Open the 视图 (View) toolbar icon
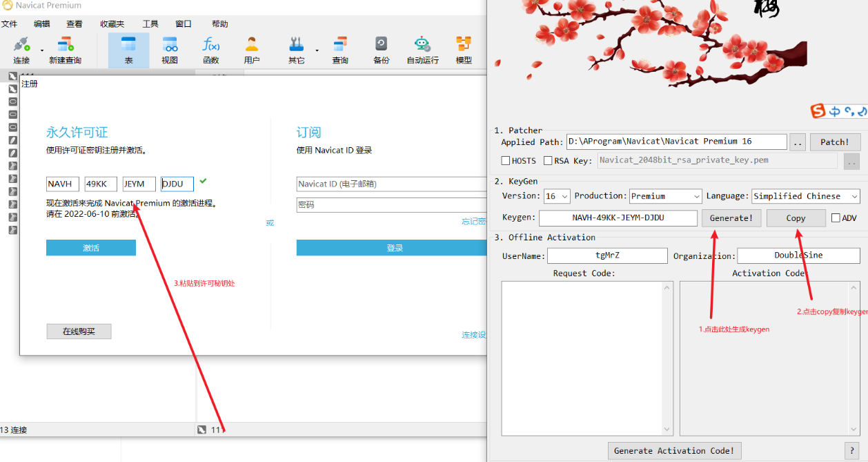The image size is (868, 462). [170, 50]
